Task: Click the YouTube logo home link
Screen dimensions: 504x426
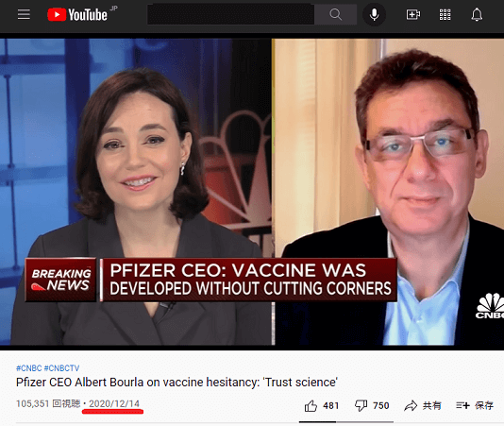Action: tap(77, 15)
